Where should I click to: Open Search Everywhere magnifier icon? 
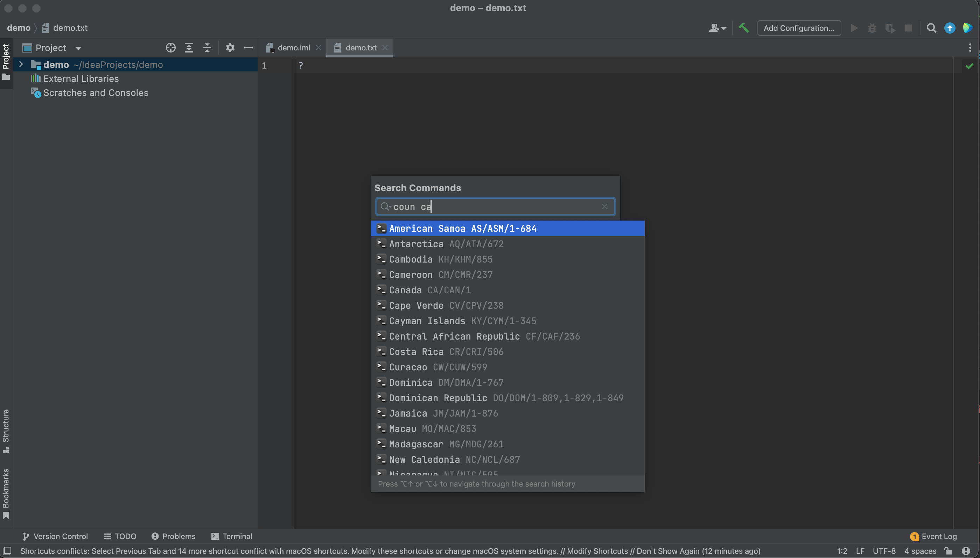click(x=931, y=28)
